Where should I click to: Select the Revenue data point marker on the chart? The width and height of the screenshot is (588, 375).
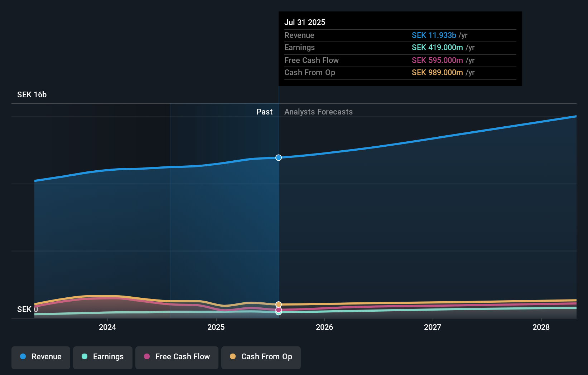click(x=278, y=157)
